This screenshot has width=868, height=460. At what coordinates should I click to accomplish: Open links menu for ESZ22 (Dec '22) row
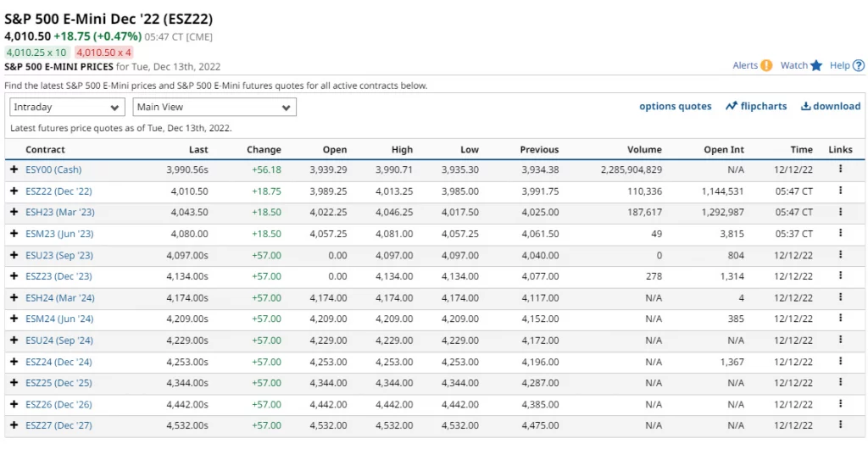click(x=840, y=191)
